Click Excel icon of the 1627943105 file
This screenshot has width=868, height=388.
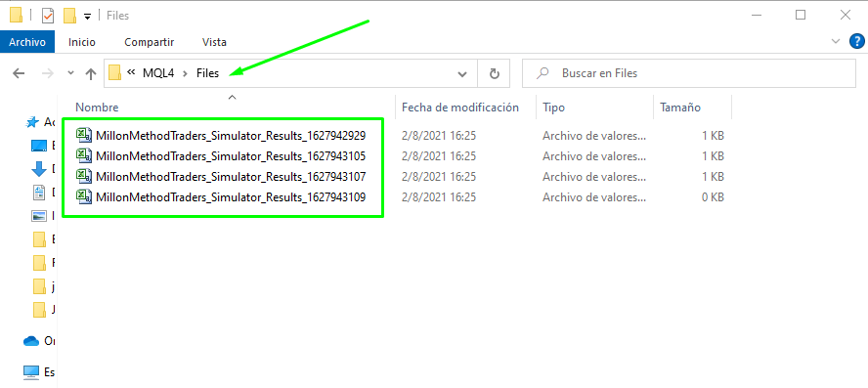(x=84, y=155)
